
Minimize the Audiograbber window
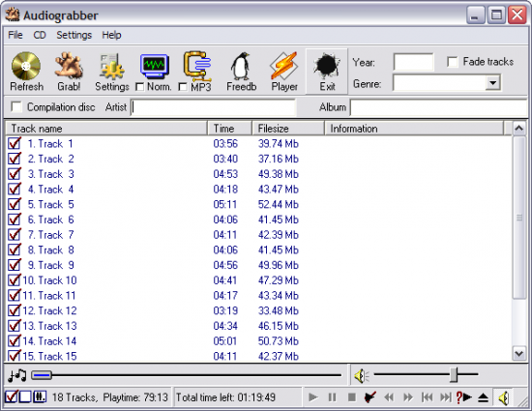coord(475,15)
